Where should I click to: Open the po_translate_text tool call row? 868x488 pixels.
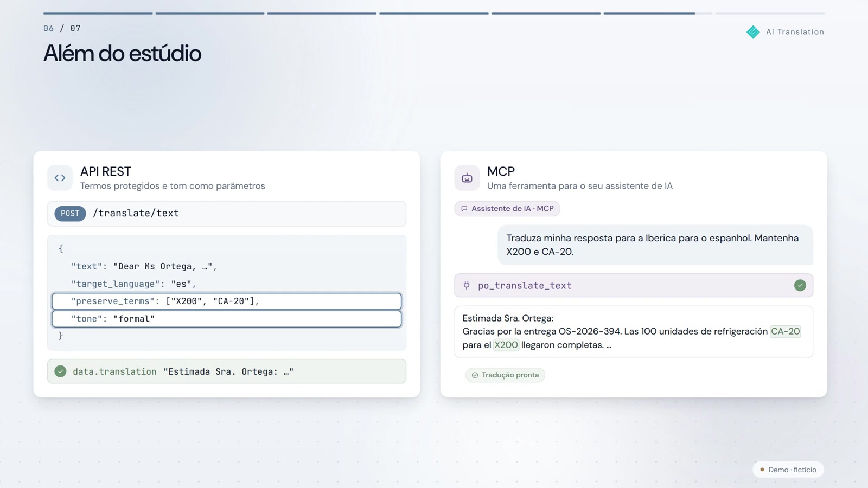coord(634,285)
